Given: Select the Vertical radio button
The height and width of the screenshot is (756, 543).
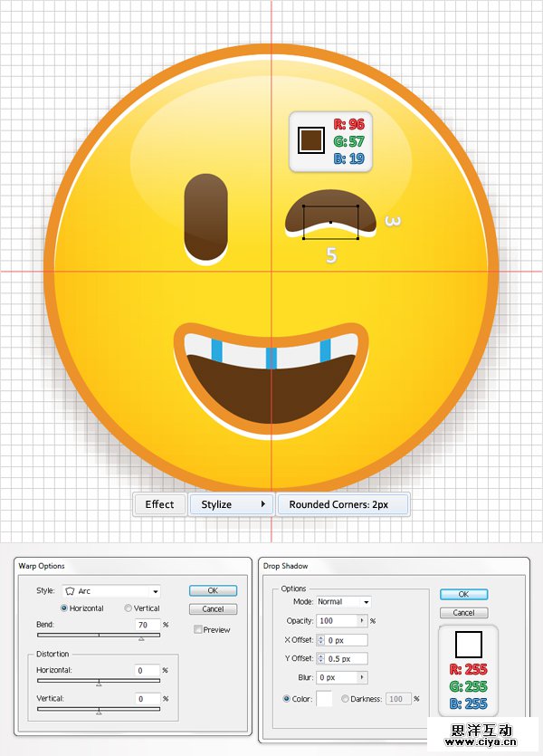Looking at the screenshot, I should click(x=128, y=608).
